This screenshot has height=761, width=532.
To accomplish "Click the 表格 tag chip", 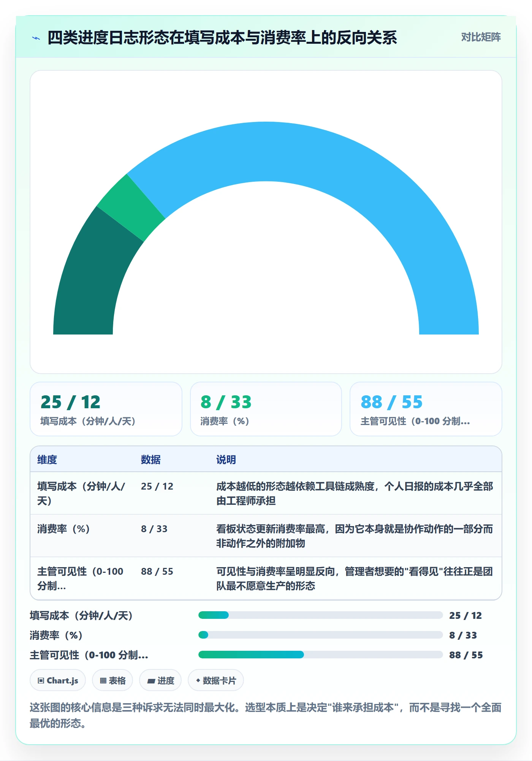I will [112, 680].
